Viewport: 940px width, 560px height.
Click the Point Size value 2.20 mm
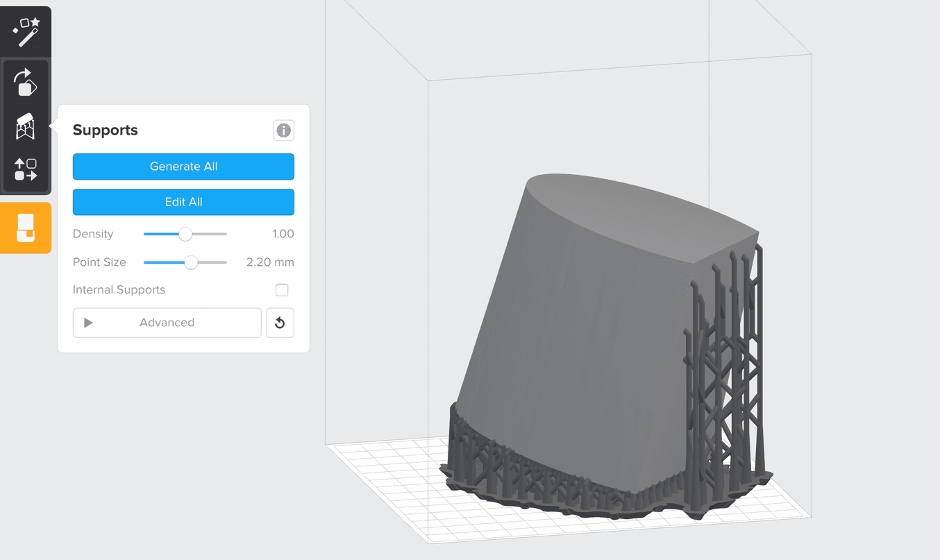click(270, 262)
